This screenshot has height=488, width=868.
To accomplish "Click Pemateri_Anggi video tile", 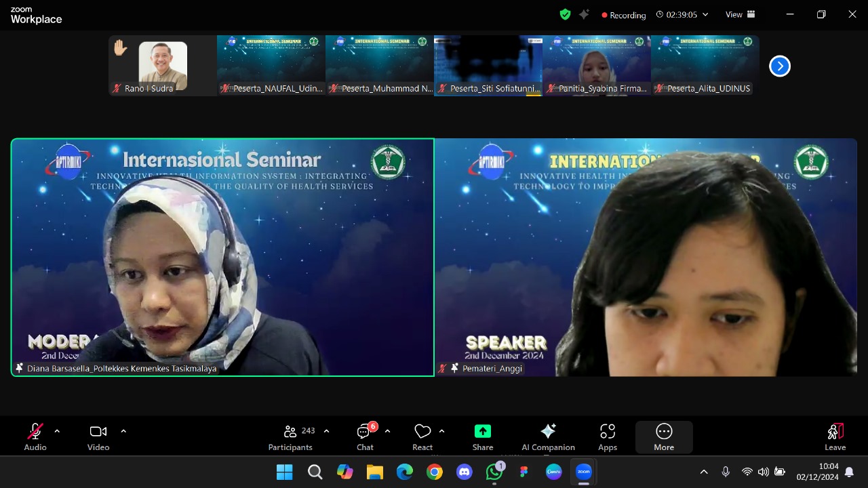I will coord(646,258).
